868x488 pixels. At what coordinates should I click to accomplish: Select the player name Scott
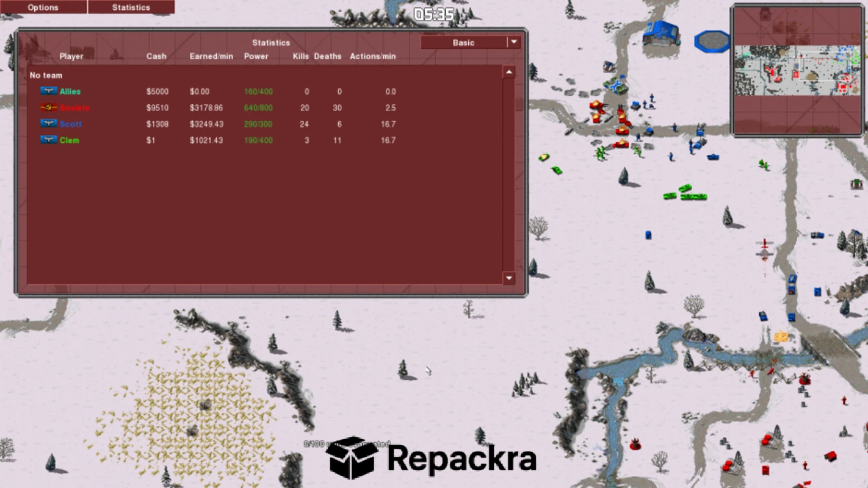(x=71, y=124)
